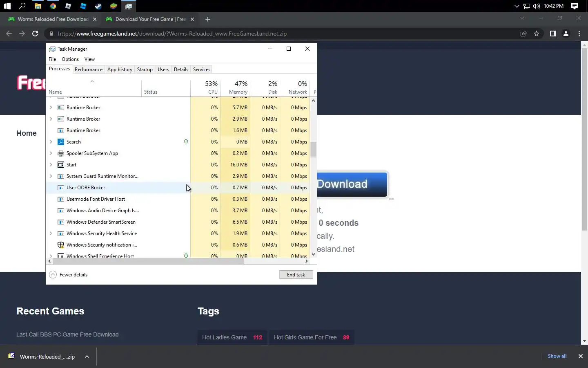The height and width of the screenshot is (368, 588).
Task: Open the volume control in system tray
Action: pos(536,6)
